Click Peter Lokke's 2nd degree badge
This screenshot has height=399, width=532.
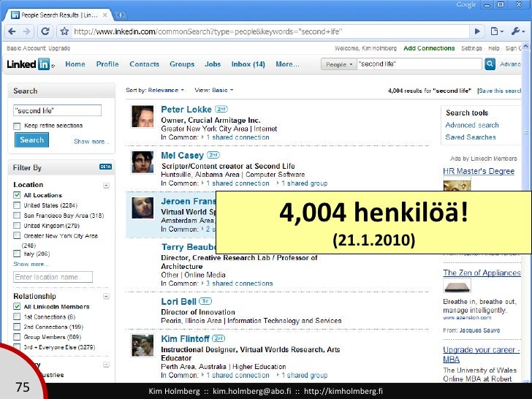[x=221, y=110]
